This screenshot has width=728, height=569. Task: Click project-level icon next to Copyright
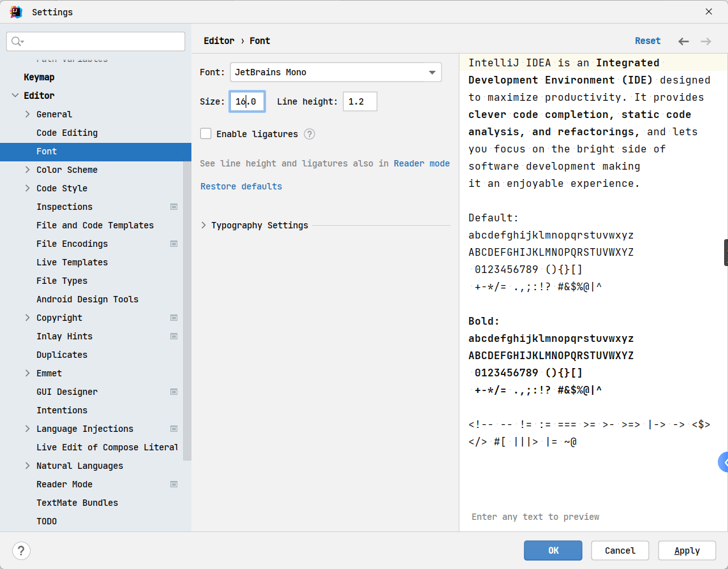point(174,318)
